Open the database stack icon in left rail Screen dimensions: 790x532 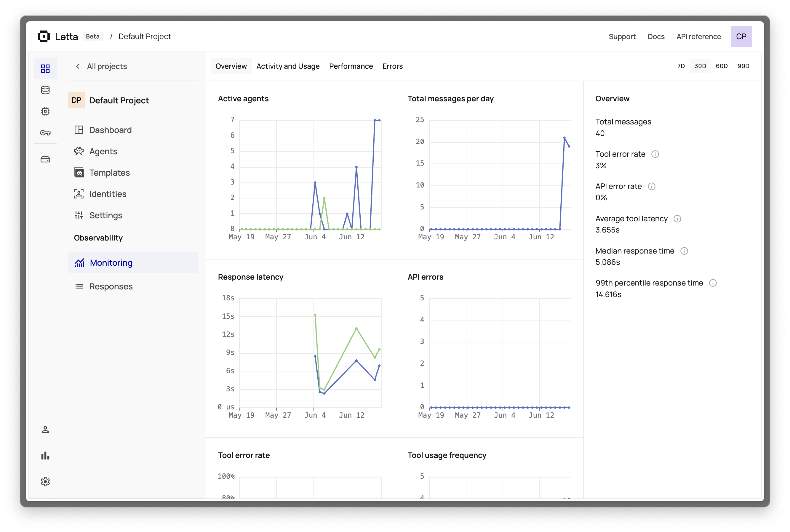[45, 90]
